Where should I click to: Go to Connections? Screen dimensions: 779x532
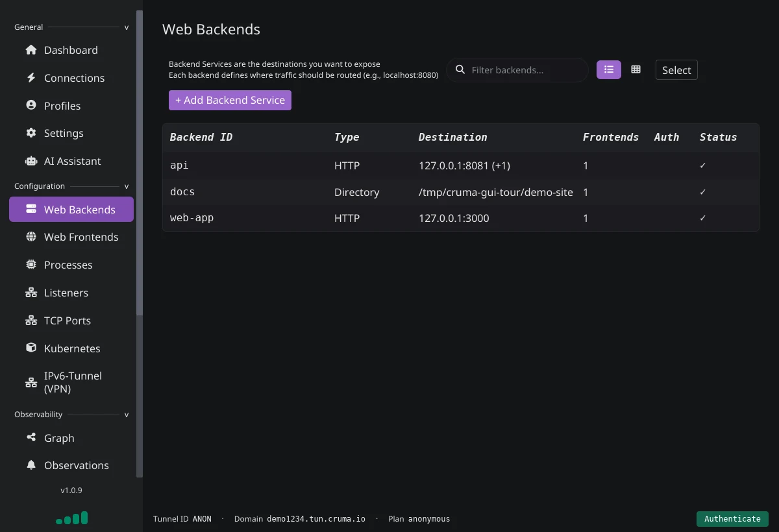(x=71, y=78)
